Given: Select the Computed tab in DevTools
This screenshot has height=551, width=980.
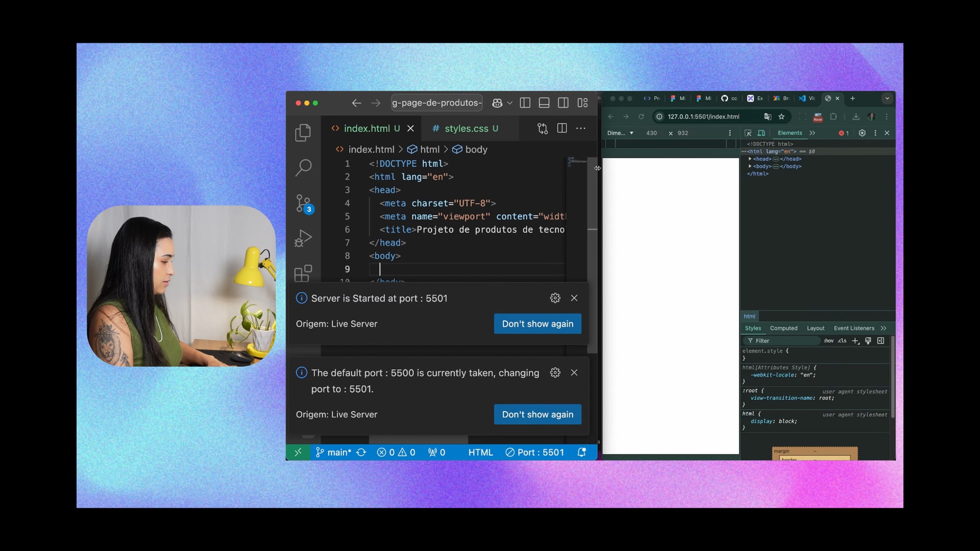Looking at the screenshot, I should tap(783, 329).
